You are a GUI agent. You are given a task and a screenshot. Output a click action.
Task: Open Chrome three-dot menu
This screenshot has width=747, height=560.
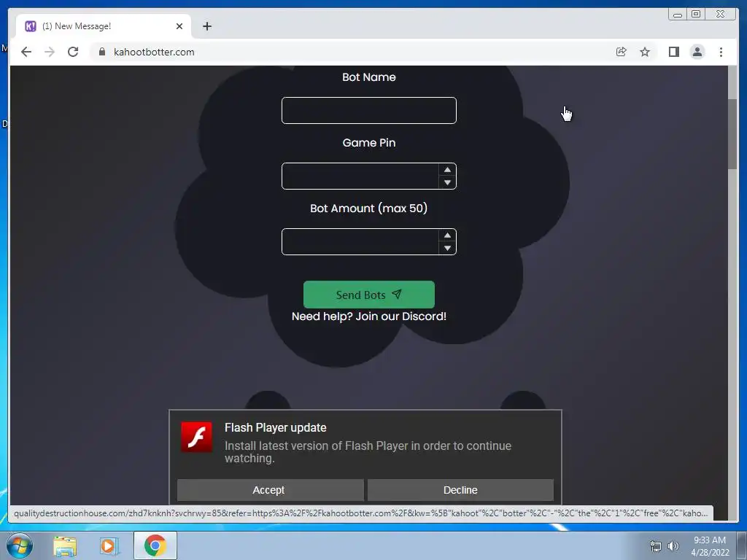pyautogui.click(x=721, y=52)
